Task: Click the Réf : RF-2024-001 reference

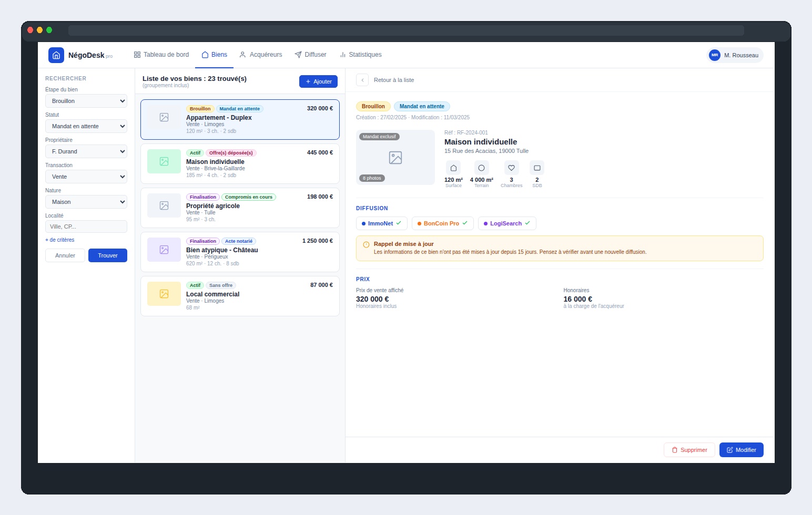Action: [466, 132]
